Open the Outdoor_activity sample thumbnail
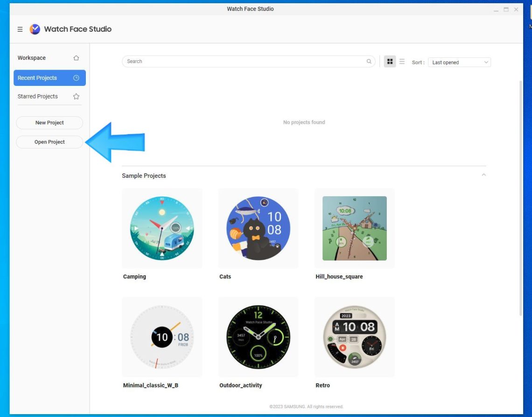 tap(258, 337)
